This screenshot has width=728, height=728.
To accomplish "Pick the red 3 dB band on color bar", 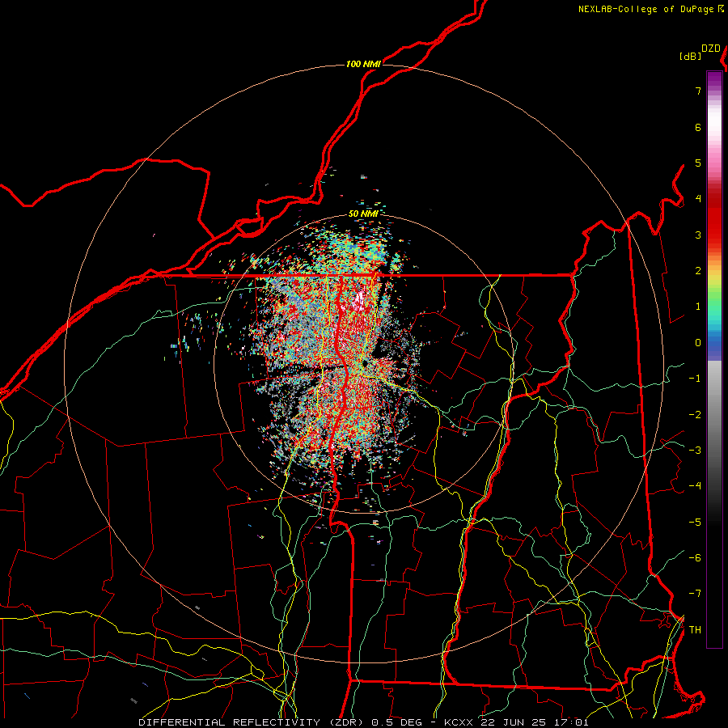I will [x=714, y=232].
